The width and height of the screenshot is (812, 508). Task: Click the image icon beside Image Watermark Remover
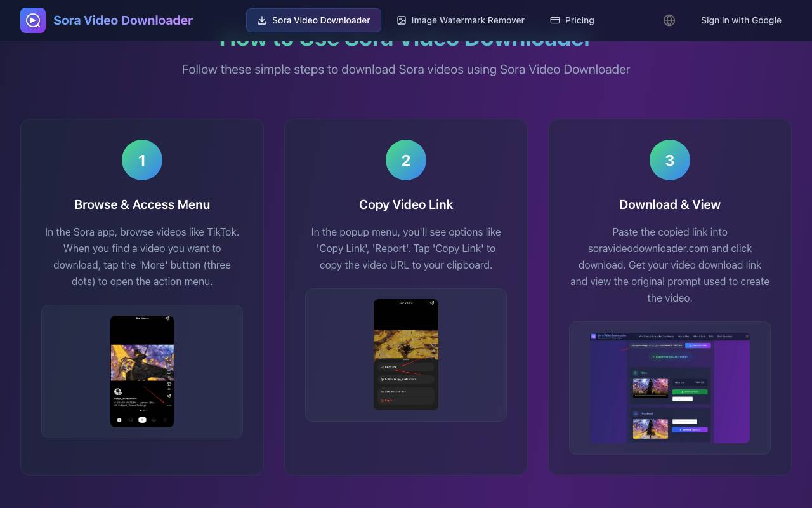point(402,20)
